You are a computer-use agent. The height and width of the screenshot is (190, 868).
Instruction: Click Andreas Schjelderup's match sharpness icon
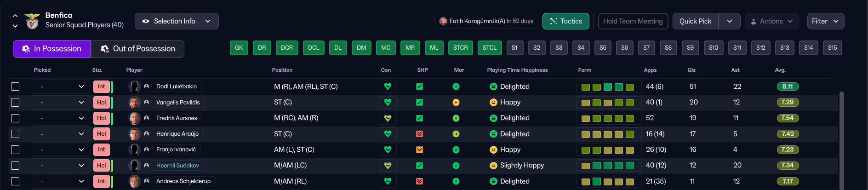(x=419, y=181)
